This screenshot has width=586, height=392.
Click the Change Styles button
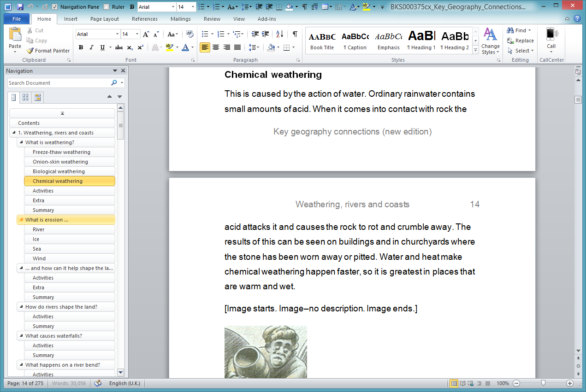tap(490, 41)
